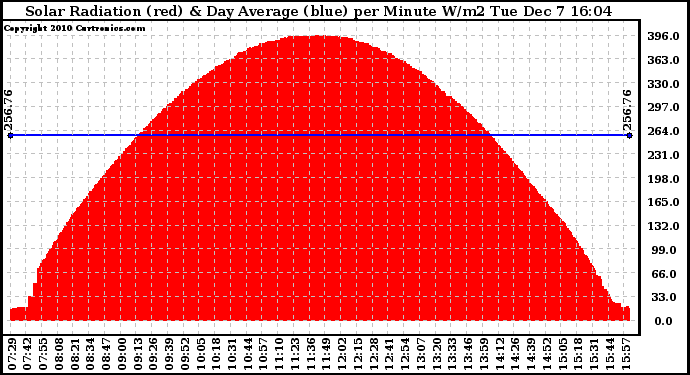Click the 14:52 time label
Image resolution: width=690 pixels, height=375 pixels.
tap(547, 354)
